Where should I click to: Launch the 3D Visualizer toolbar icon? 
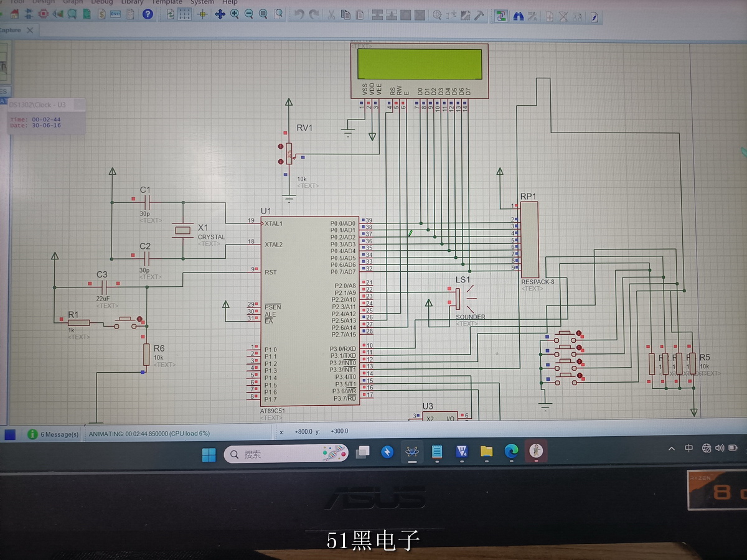coord(59,14)
